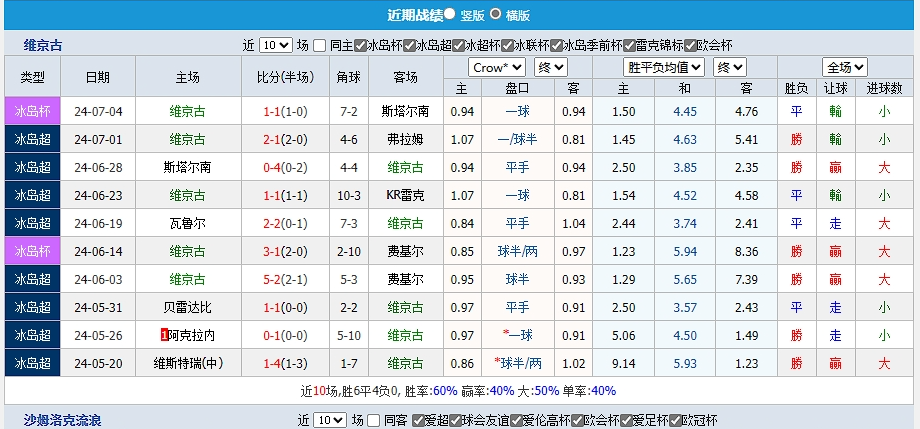This screenshot has height=429, width=920.
Task: Select the 竖版 radio button
Action: tap(450, 14)
